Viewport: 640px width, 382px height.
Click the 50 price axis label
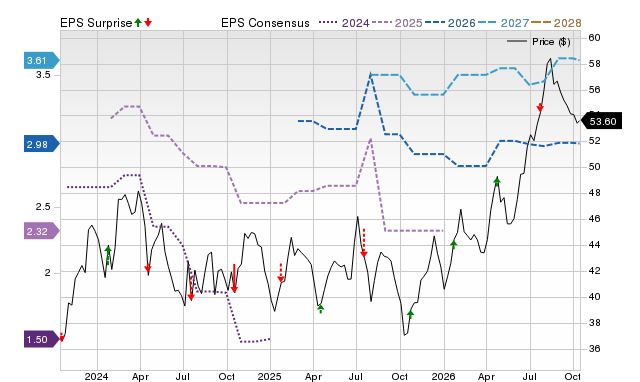point(594,167)
